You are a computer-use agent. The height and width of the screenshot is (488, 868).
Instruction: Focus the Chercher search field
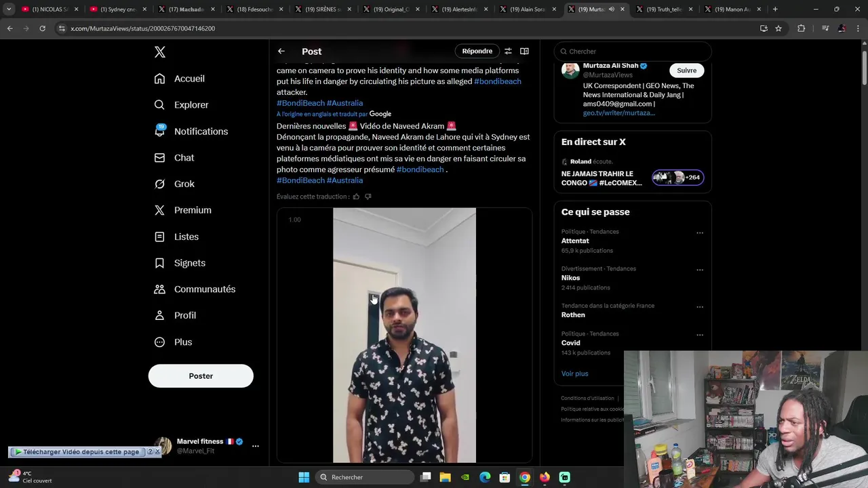tap(633, 52)
